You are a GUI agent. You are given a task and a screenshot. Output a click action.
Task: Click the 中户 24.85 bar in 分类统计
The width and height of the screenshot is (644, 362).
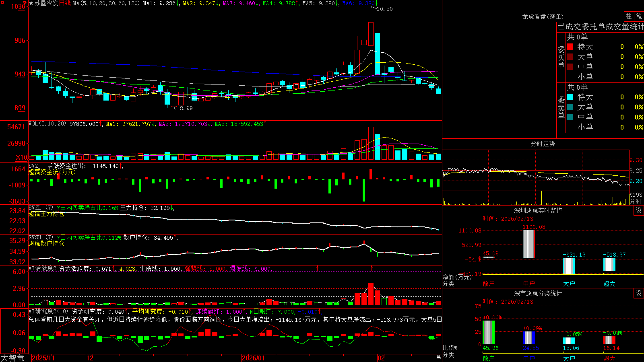(x=528, y=338)
